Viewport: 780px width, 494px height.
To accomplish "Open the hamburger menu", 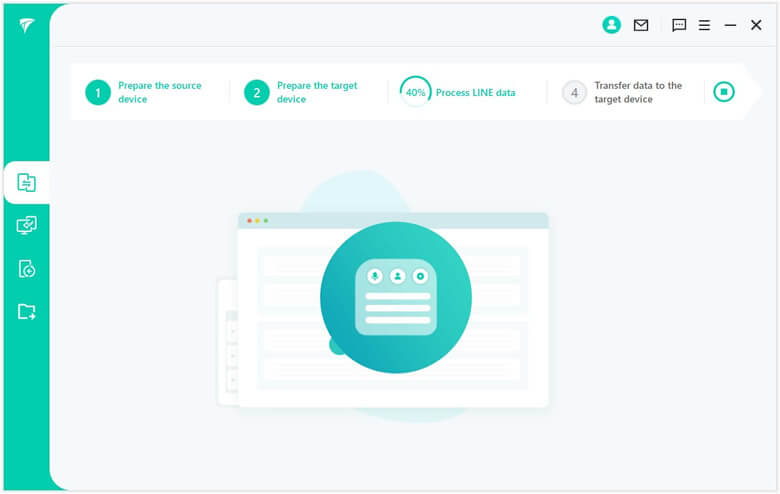I will click(x=704, y=25).
